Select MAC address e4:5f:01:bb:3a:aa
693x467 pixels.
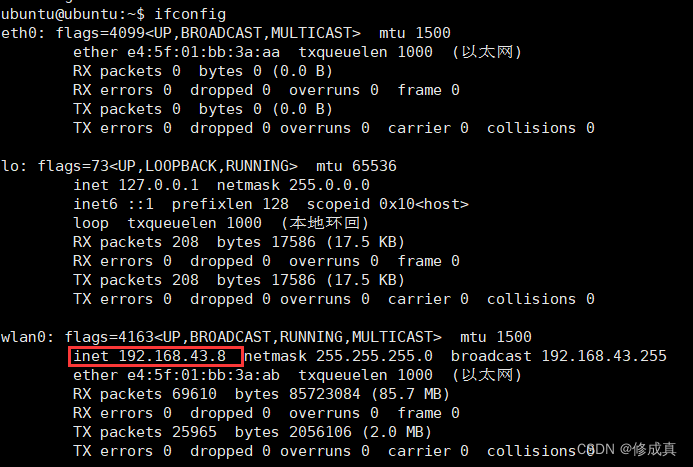[x=203, y=52]
